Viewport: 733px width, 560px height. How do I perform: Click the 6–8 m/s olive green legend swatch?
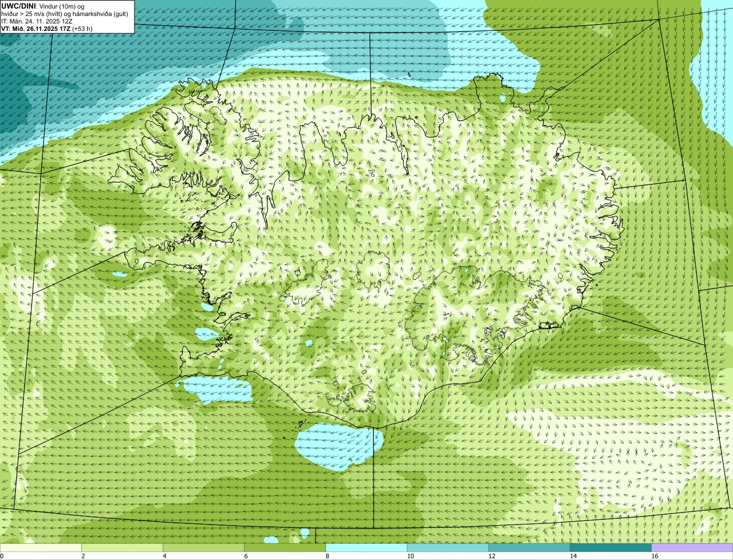(285, 547)
